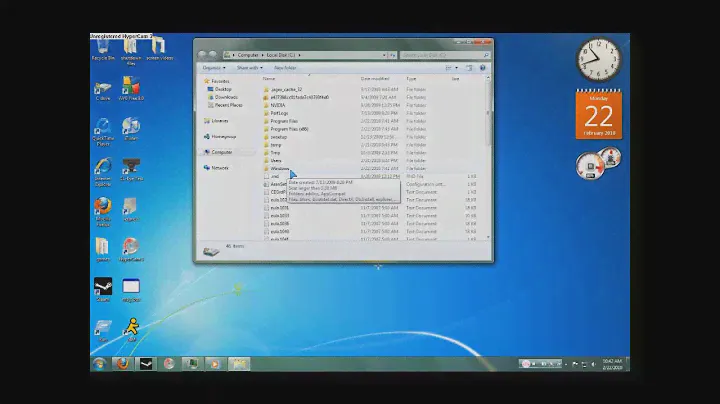Click the Back navigation button in Explorer

coord(203,55)
